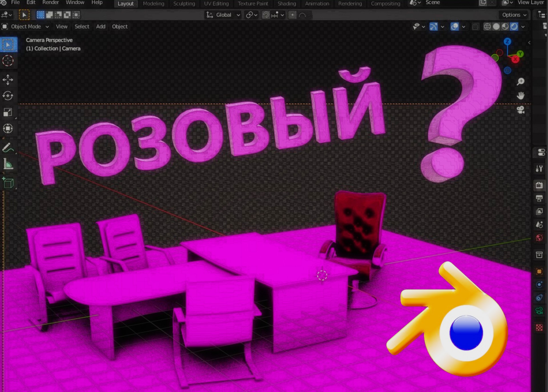Viewport: 548px width, 392px height.
Task: Open the object visibility eye dropdown
Action: coord(419,27)
